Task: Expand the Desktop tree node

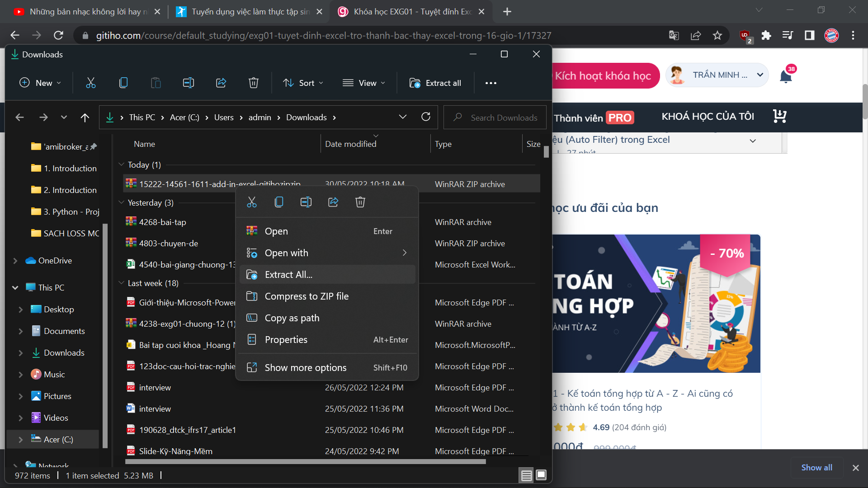Action: coord(20,310)
